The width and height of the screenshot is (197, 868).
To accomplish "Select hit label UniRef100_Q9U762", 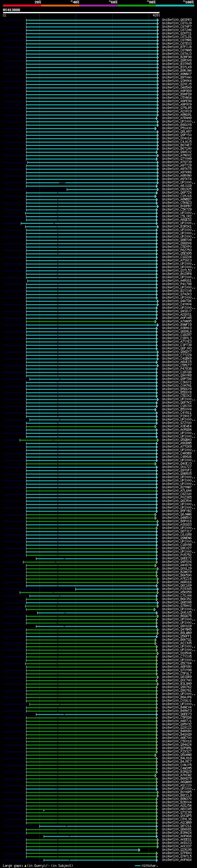I will click(x=177, y=687).
